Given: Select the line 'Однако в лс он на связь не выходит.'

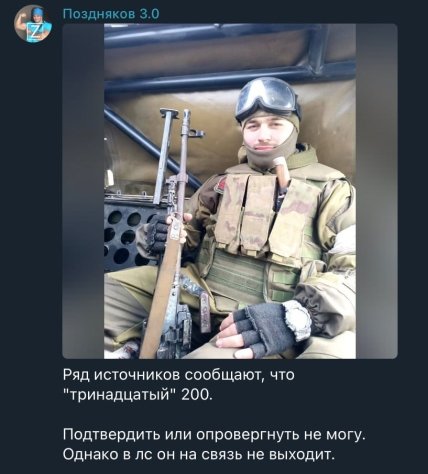Looking at the screenshot, I should click(x=199, y=455).
